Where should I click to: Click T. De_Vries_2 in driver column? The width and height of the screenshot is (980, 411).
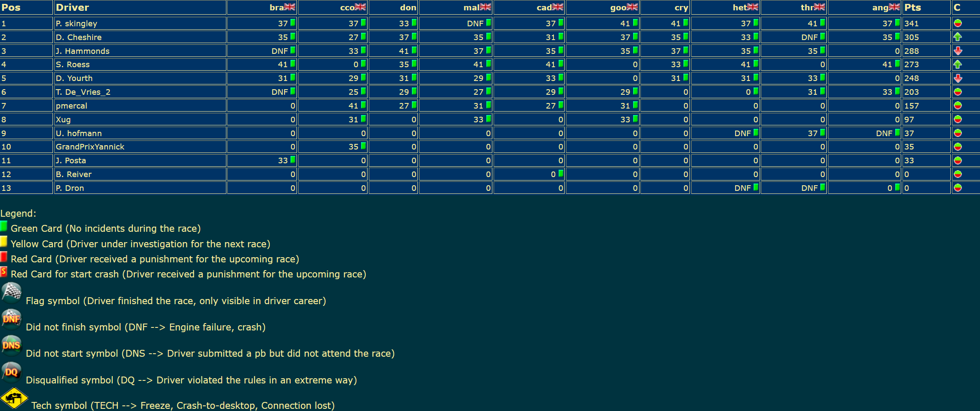tap(83, 92)
